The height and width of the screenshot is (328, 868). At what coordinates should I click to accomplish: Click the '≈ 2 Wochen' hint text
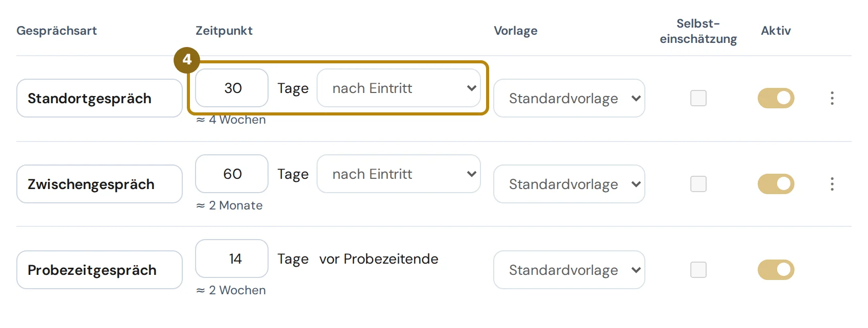click(x=231, y=290)
